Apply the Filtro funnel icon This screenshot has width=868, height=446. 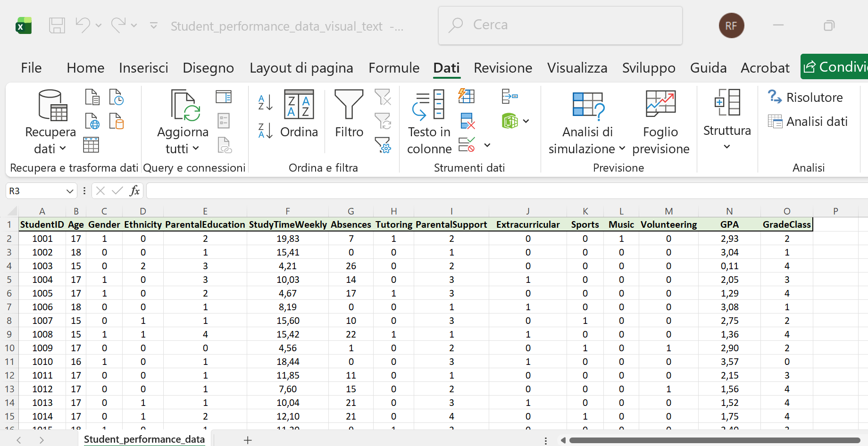click(349, 105)
